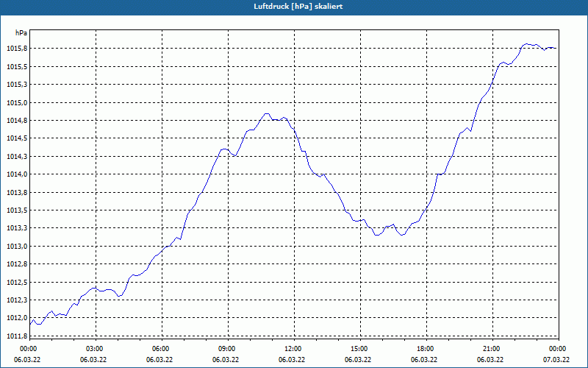Pick the 1012,8 y-axis label
Image resolution: width=588 pixels, height=368 pixels.
(x=17, y=264)
